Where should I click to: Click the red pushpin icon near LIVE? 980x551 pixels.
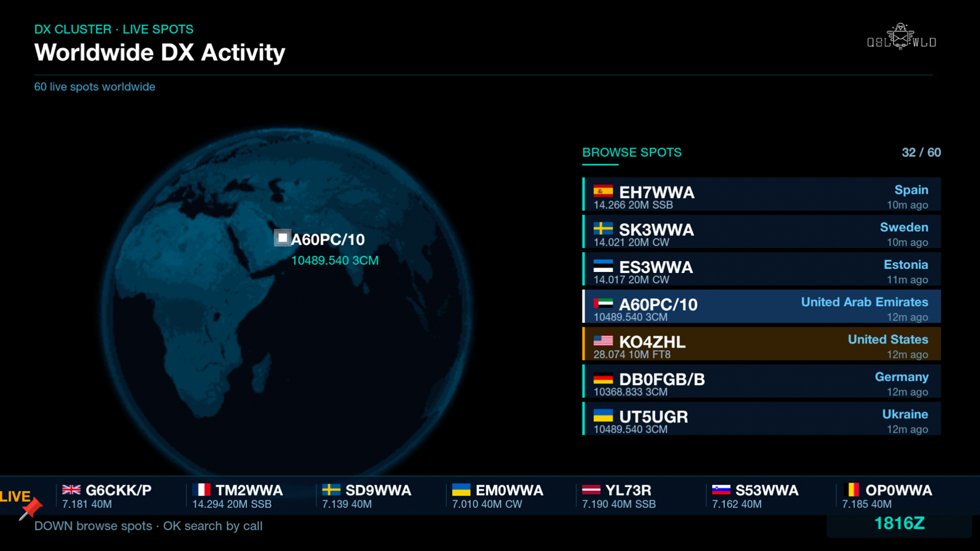31,509
